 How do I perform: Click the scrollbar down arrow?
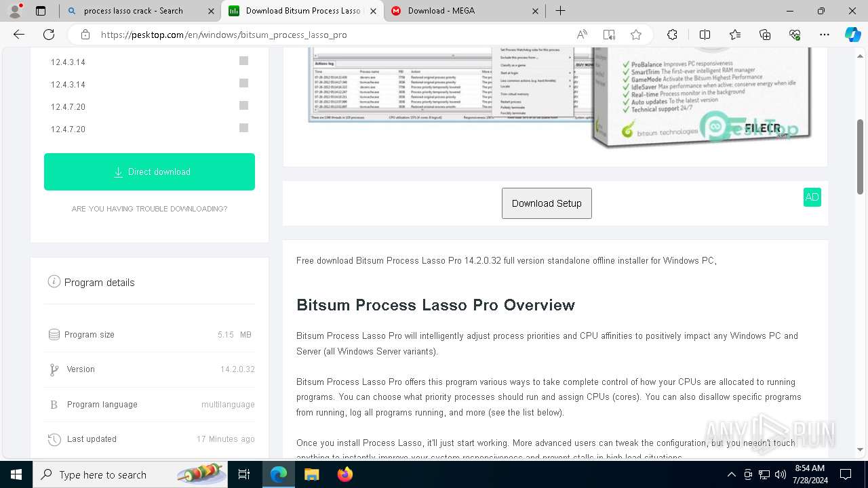[861, 449]
